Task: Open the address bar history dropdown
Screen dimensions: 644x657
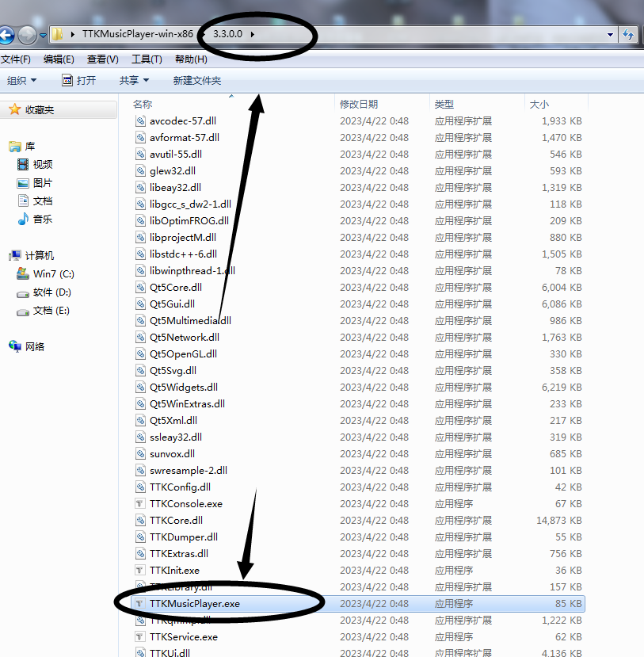Action: tap(610, 35)
